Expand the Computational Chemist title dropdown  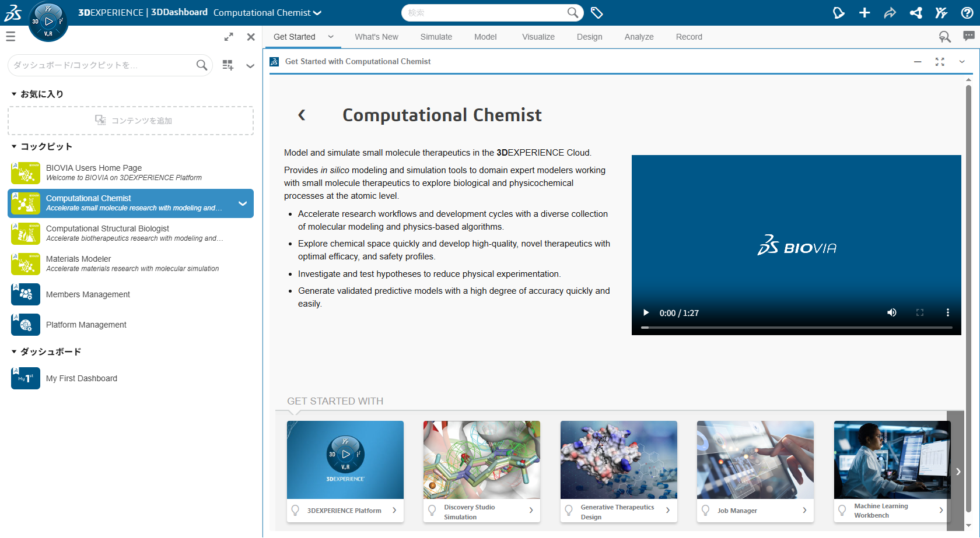point(317,13)
